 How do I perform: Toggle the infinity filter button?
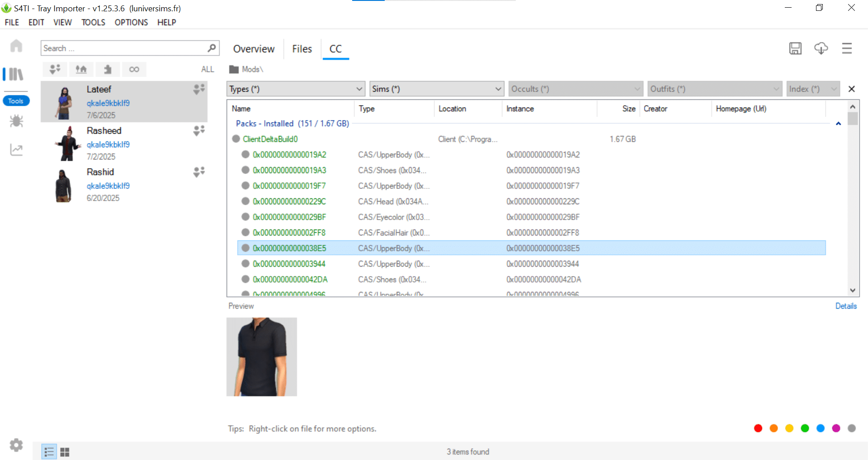(x=134, y=69)
